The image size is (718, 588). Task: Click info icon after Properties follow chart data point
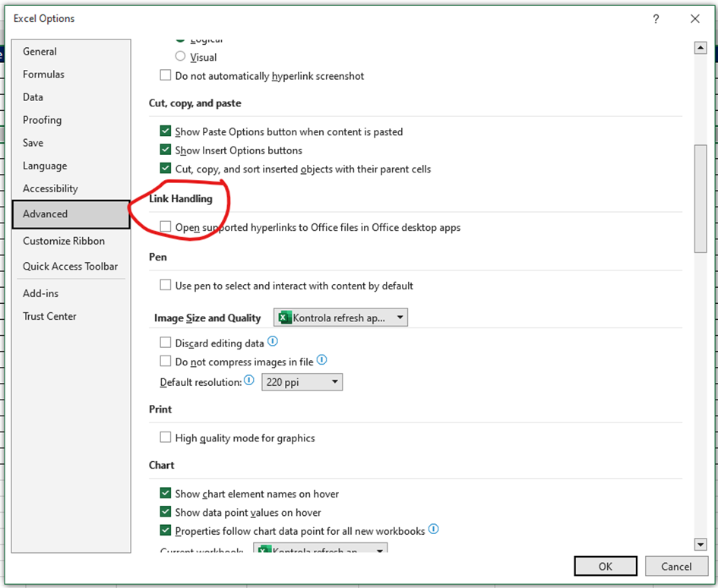(x=433, y=530)
